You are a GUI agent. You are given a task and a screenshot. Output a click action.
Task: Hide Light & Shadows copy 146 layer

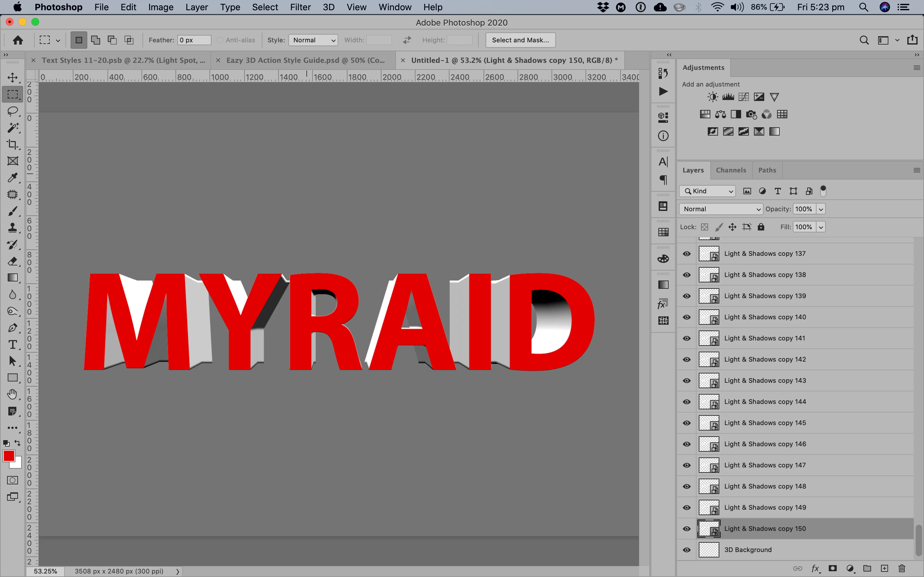pyautogui.click(x=687, y=444)
